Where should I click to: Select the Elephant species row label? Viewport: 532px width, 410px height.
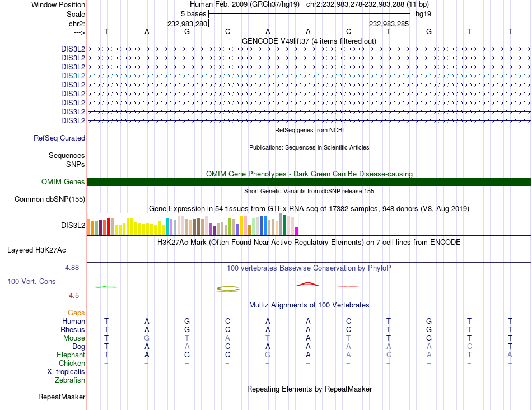pos(71,355)
